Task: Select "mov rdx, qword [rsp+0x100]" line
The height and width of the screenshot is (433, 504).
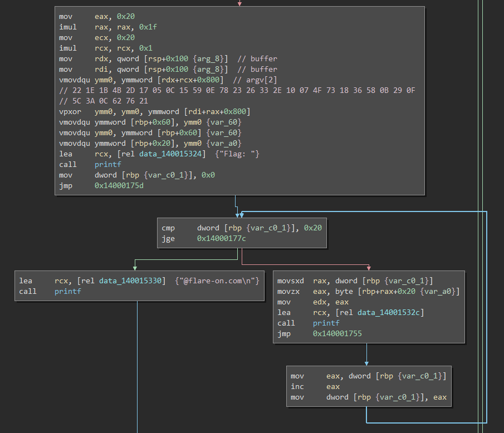Action: (x=168, y=59)
